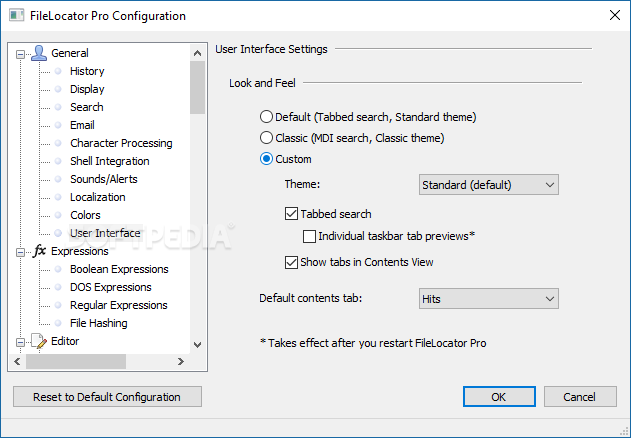Viewport: 631px width, 438px height.
Task: Select the Colors tree item
Action: pyautogui.click(x=85, y=215)
